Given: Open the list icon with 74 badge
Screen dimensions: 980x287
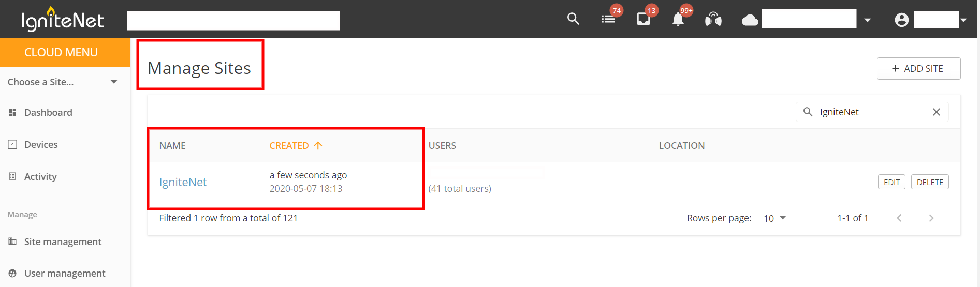Looking at the screenshot, I should pos(608,19).
